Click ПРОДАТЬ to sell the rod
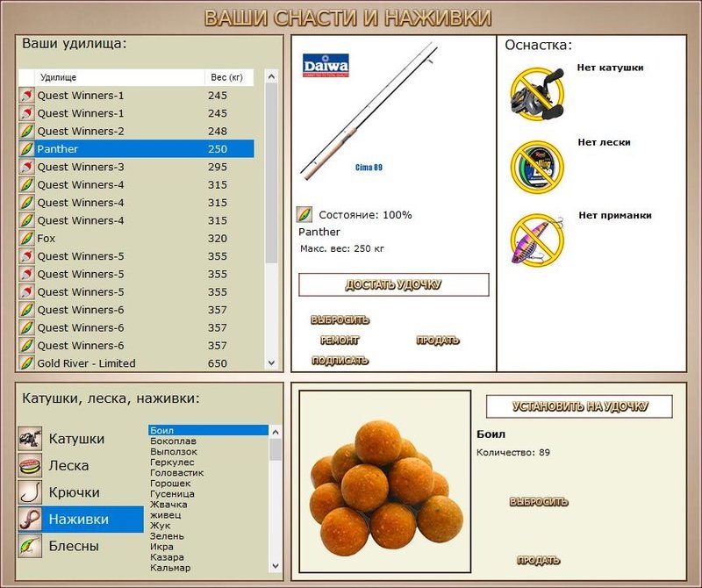This screenshot has width=702, height=588. tap(437, 341)
